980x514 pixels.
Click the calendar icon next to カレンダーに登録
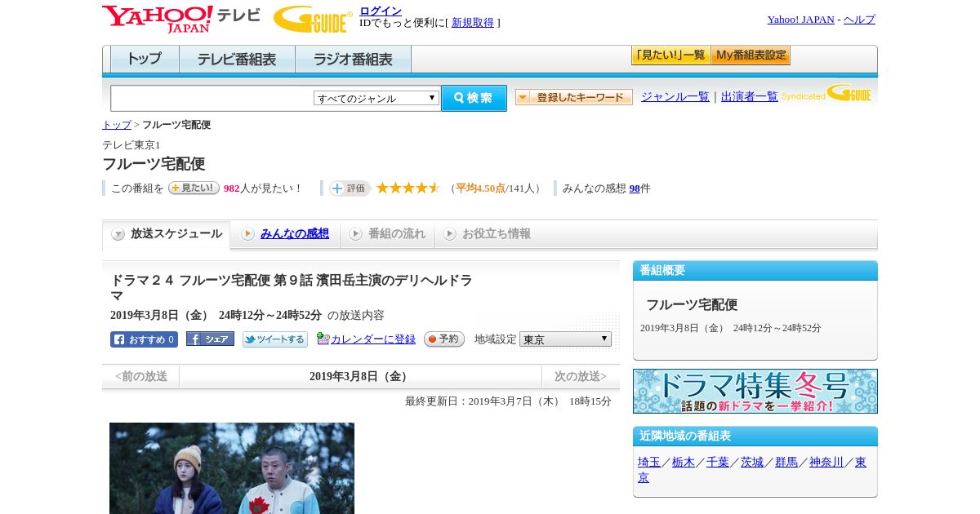323,339
